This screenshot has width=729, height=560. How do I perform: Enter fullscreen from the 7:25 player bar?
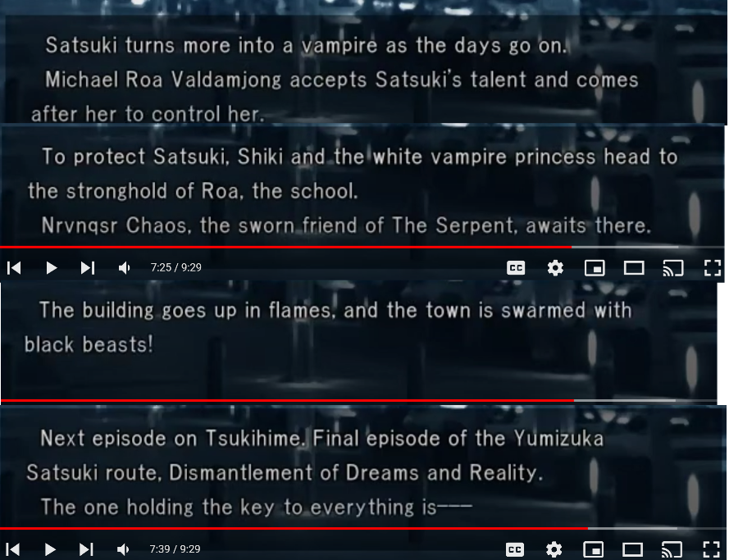(713, 267)
